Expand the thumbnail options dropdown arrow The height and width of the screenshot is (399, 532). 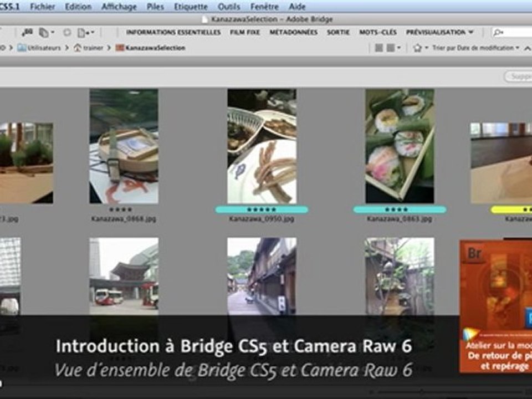click(399, 48)
